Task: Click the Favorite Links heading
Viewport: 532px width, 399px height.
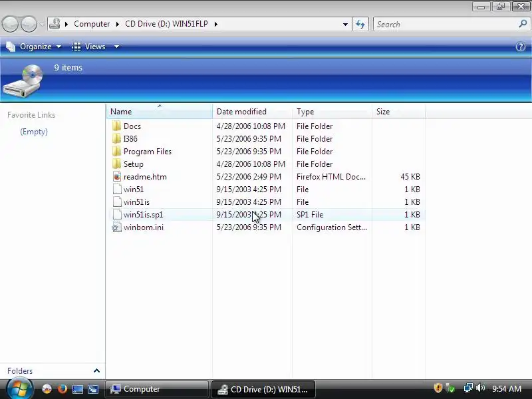Action: (31, 115)
